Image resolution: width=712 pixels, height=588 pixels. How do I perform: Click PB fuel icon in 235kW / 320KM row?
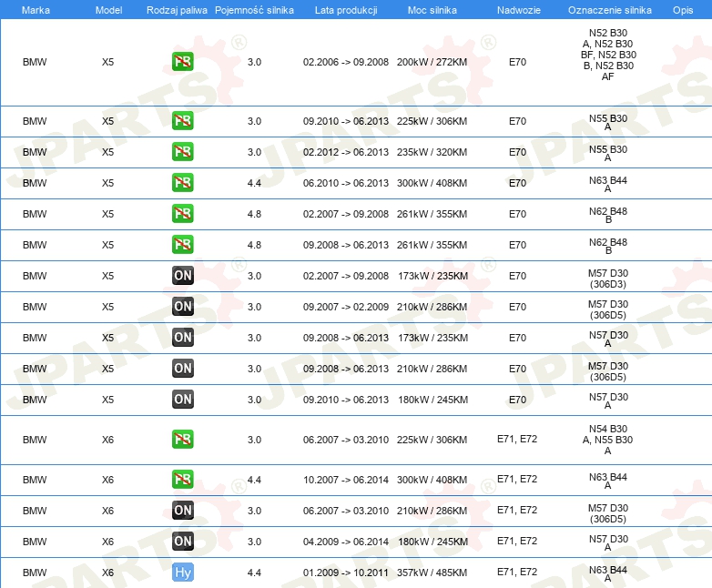[183, 152]
